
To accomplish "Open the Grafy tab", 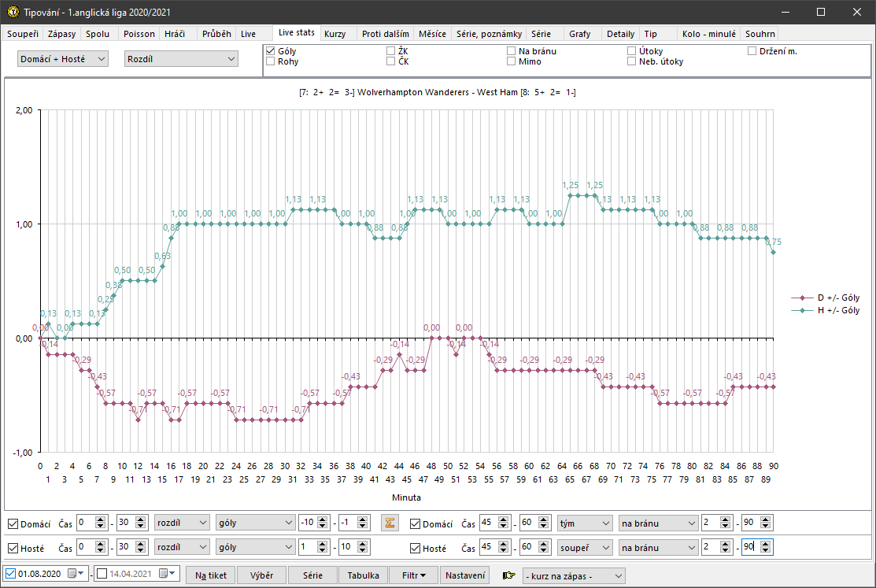I will 580,34.
